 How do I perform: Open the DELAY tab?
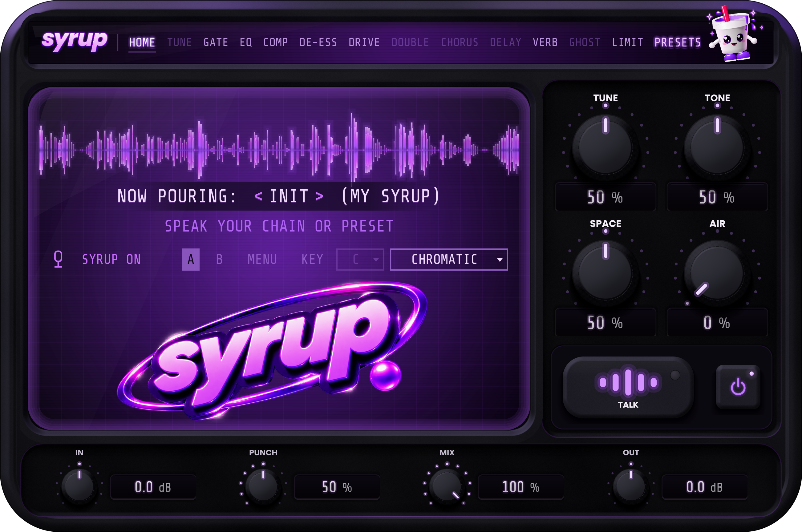(506, 42)
